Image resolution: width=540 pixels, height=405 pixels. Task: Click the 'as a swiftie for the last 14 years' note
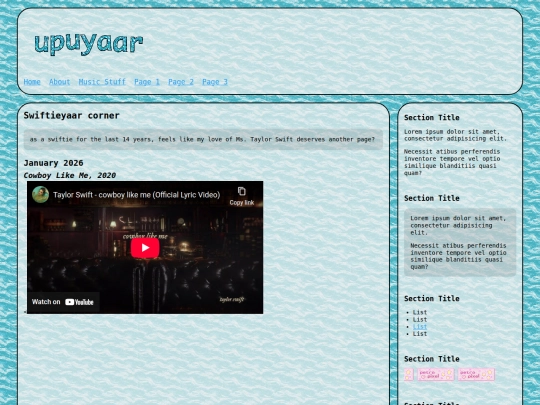[x=203, y=139]
